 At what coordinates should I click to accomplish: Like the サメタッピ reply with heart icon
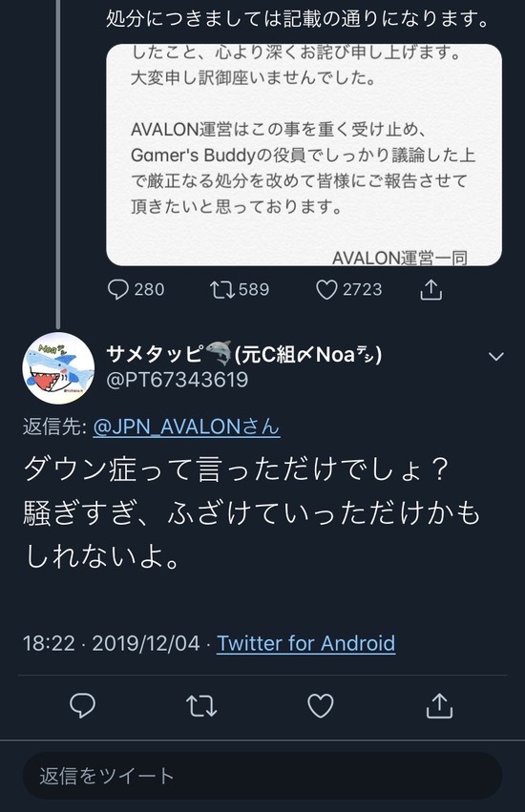point(321,705)
